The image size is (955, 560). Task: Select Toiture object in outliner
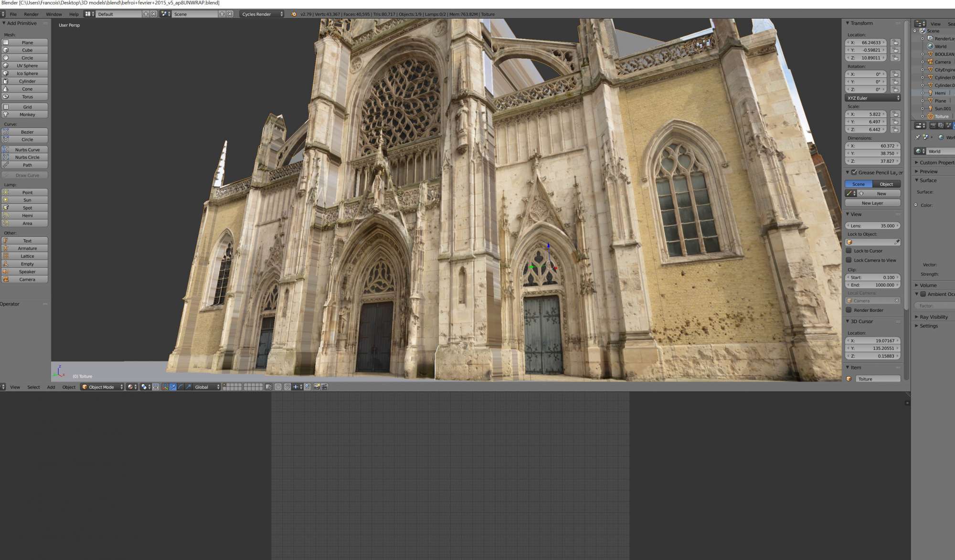941,116
